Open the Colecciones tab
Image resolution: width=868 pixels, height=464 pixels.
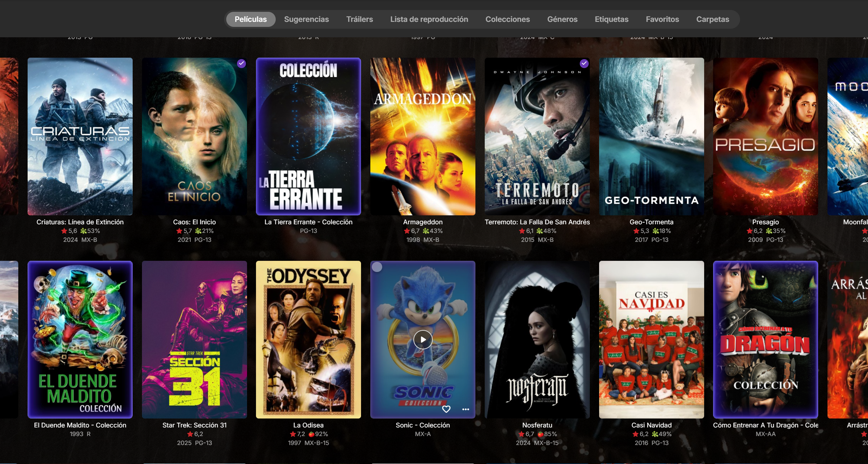click(507, 19)
